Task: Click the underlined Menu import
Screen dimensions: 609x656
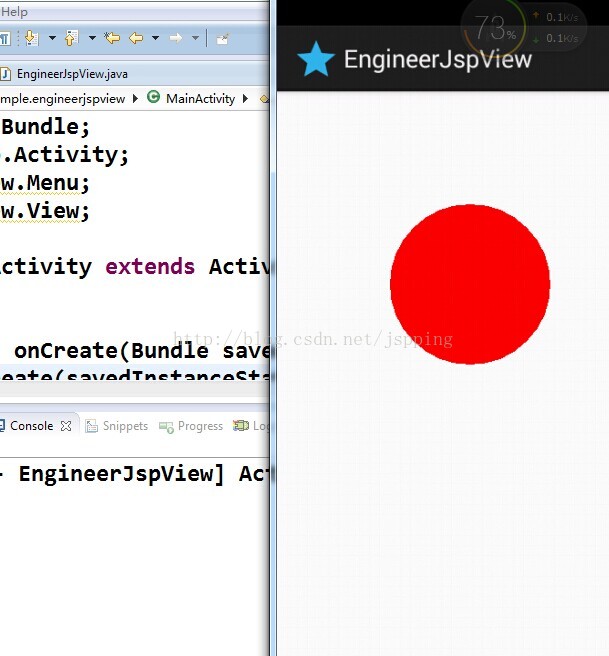Action: [x=45, y=183]
